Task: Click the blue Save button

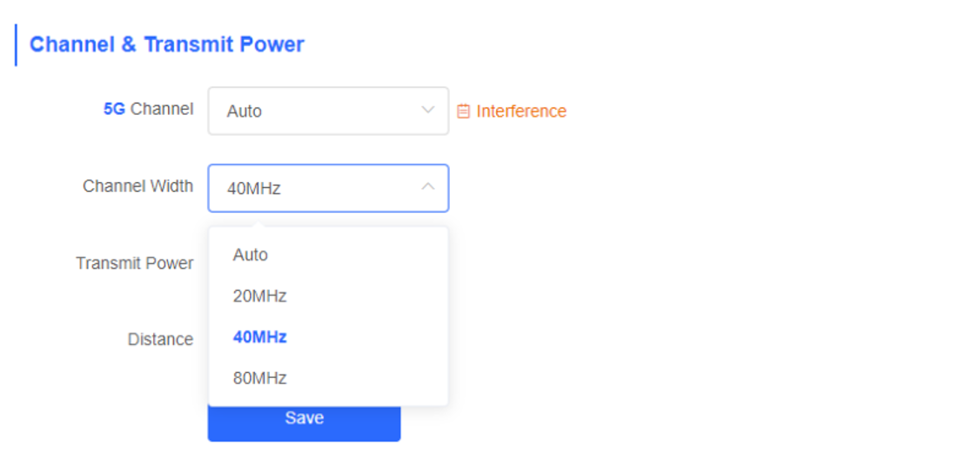Action: coord(305,423)
